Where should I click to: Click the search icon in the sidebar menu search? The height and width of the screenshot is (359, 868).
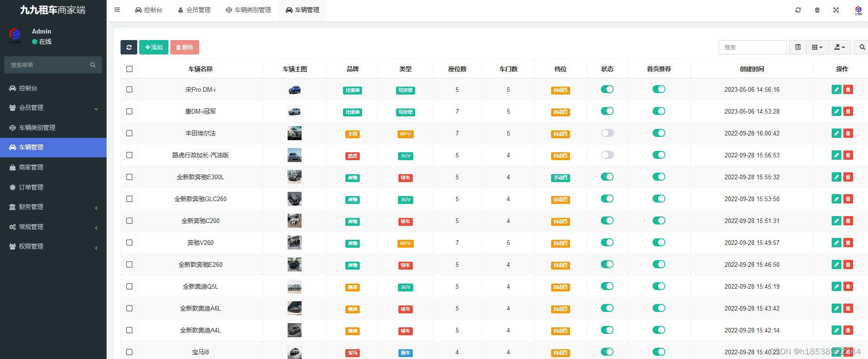tap(93, 65)
